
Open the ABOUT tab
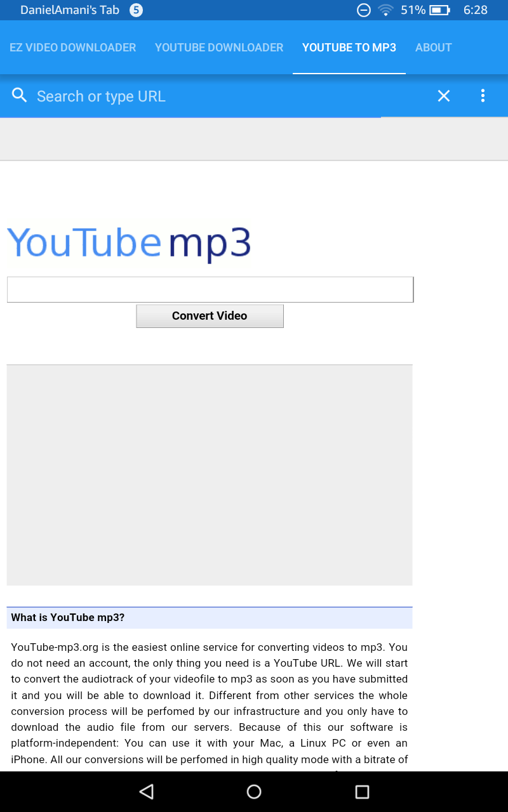tap(434, 48)
